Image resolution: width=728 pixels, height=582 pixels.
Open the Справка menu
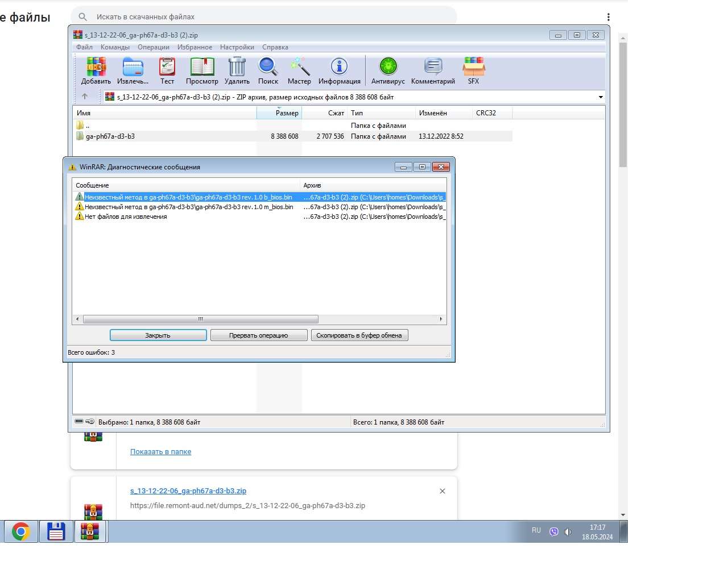click(x=275, y=47)
